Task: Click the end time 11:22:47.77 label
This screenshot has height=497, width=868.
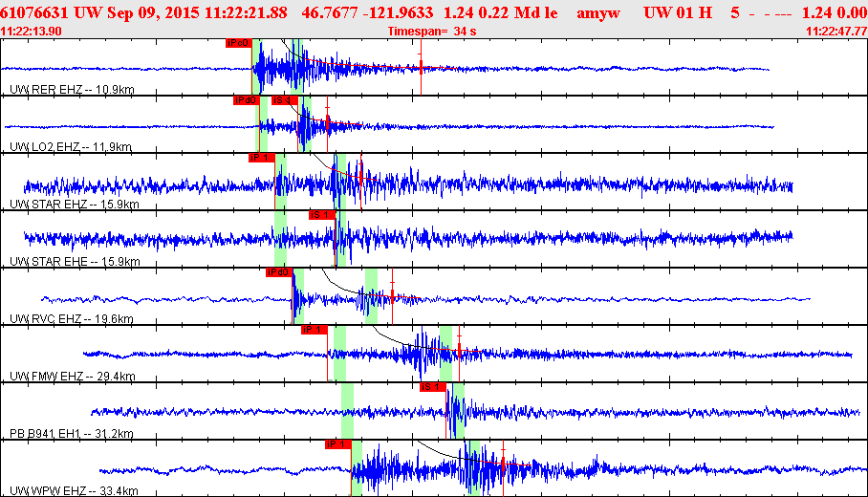Action: tap(836, 32)
